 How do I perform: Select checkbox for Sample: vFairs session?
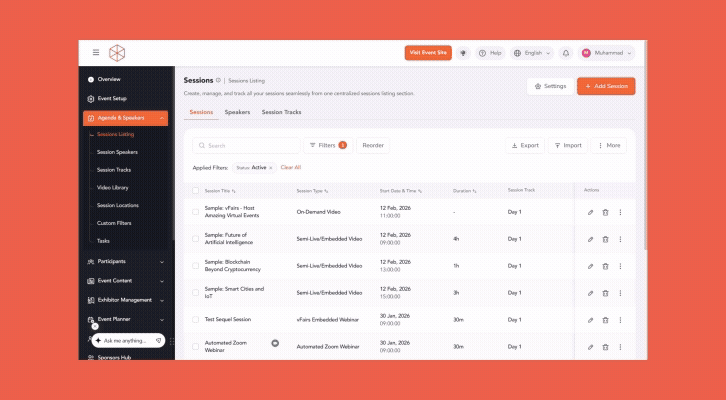pyautogui.click(x=196, y=212)
